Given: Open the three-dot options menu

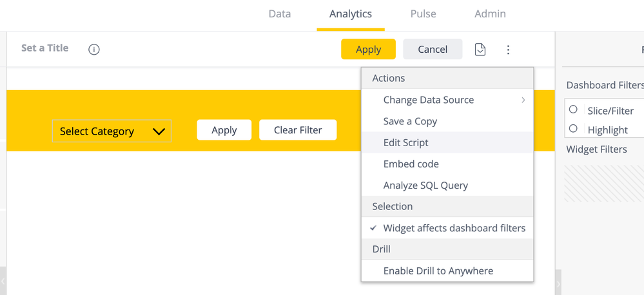Looking at the screenshot, I should [508, 49].
